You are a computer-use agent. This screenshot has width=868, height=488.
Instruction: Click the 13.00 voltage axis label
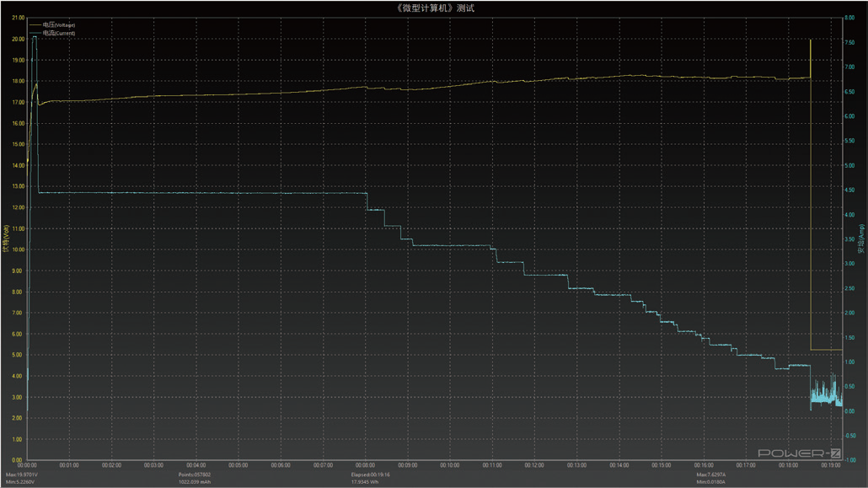[19, 186]
